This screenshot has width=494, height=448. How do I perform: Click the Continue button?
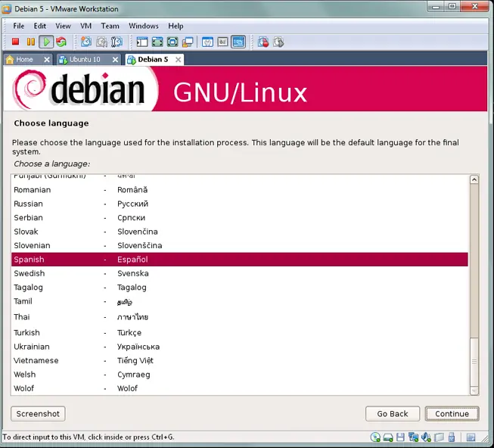(452, 414)
